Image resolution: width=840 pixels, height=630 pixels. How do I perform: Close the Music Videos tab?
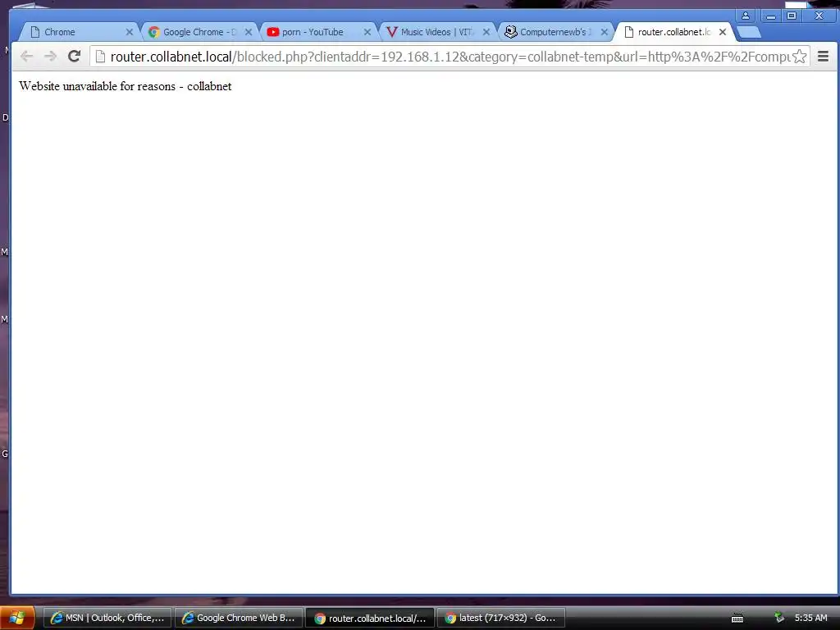pyautogui.click(x=486, y=32)
